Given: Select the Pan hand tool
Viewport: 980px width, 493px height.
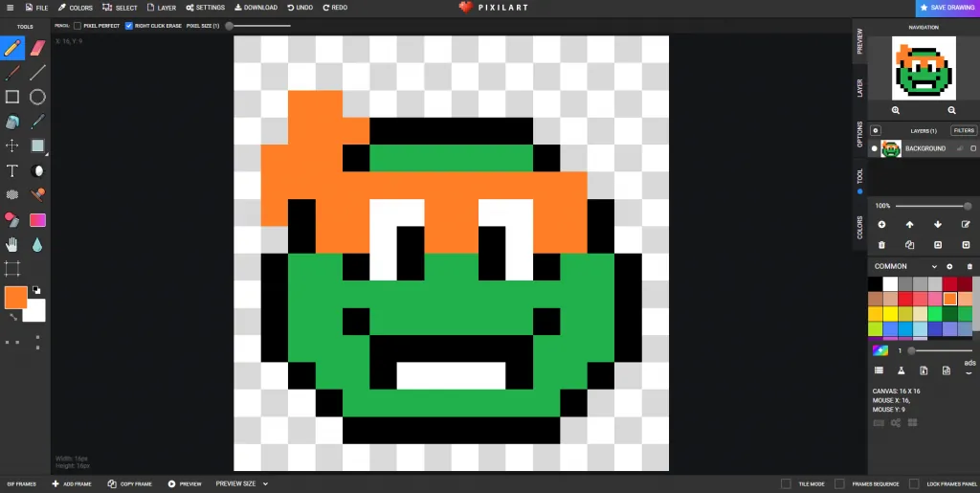Looking at the screenshot, I should coord(12,244).
